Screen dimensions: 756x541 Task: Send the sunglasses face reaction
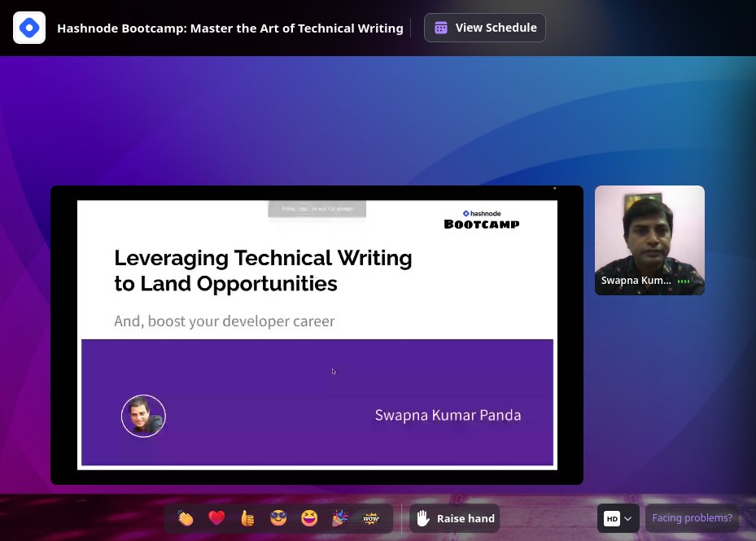[x=278, y=518]
